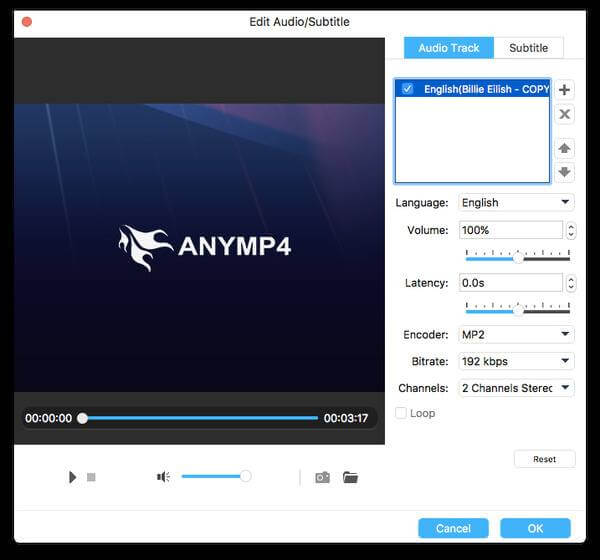Click the Cancel button
Viewport: 600px width, 560px height.
pyautogui.click(x=453, y=528)
